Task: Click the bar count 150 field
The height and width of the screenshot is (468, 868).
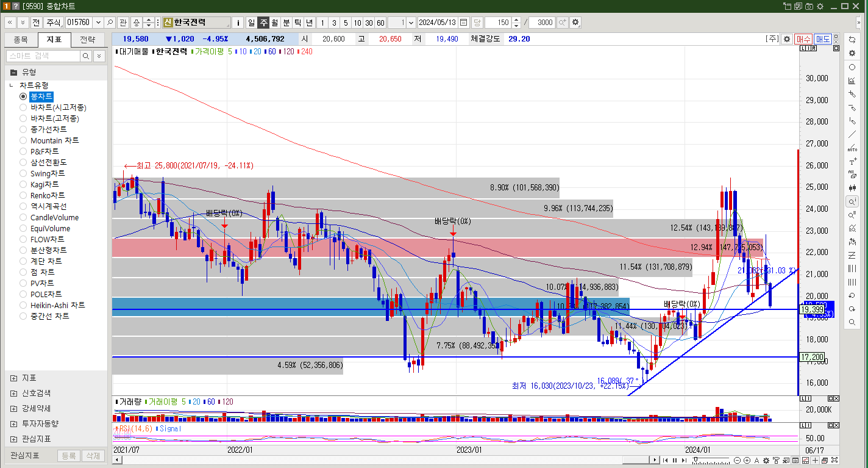Action: point(498,23)
